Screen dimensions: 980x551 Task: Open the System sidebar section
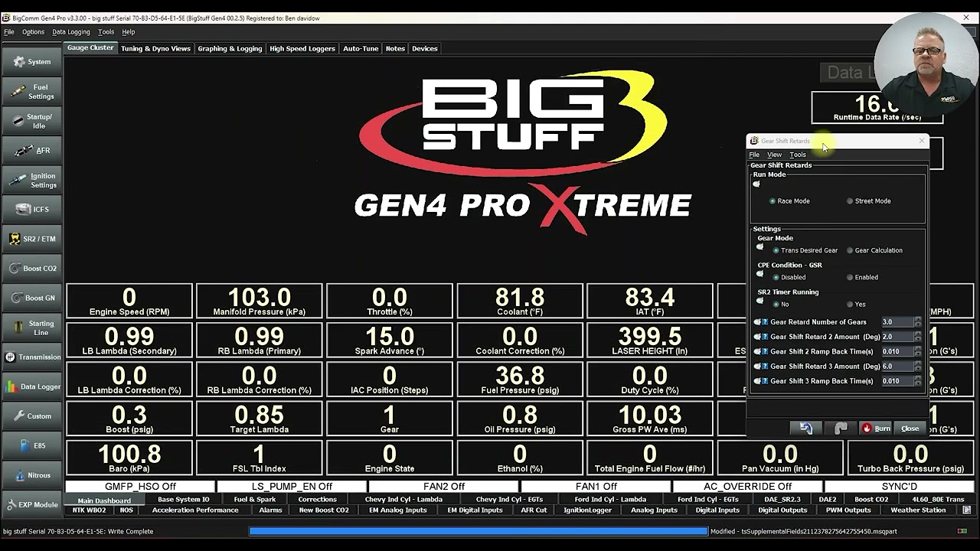[31, 61]
